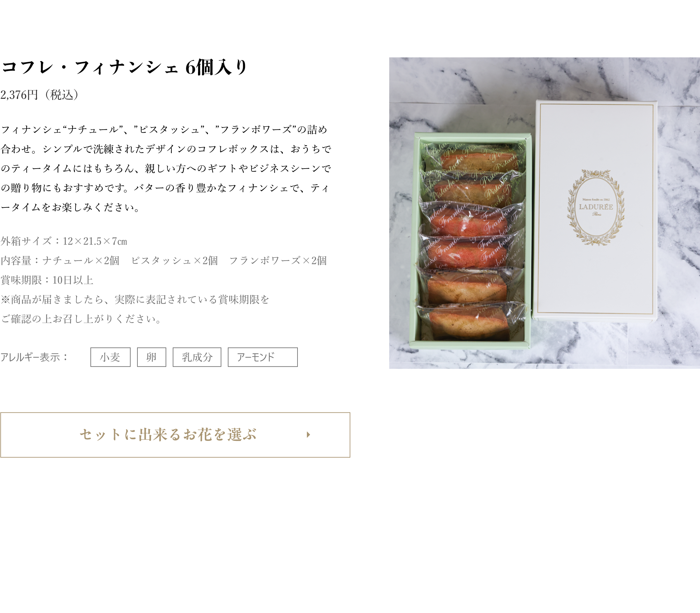The width and height of the screenshot is (700, 613).
Task: Select the アーモンド allergen tag
Action: tap(262, 357)
